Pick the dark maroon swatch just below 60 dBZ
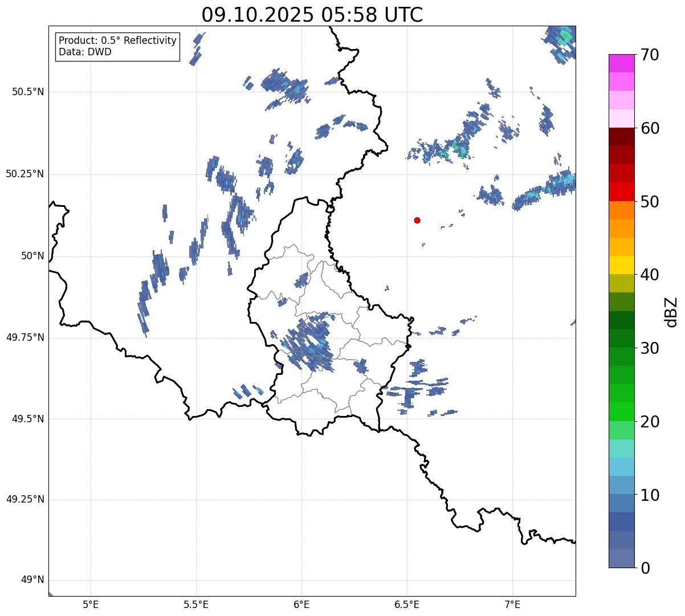The image size is (685, 616). [621, 137]
